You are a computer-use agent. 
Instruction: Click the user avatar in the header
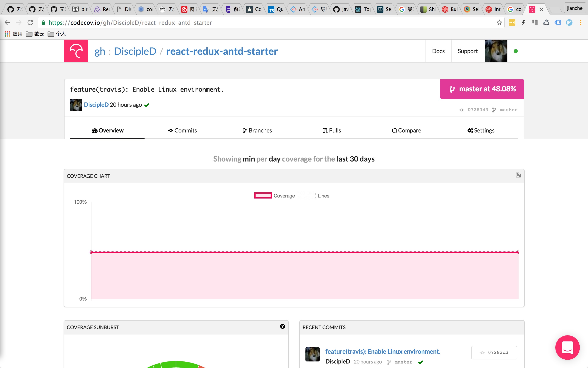point(496,51)
